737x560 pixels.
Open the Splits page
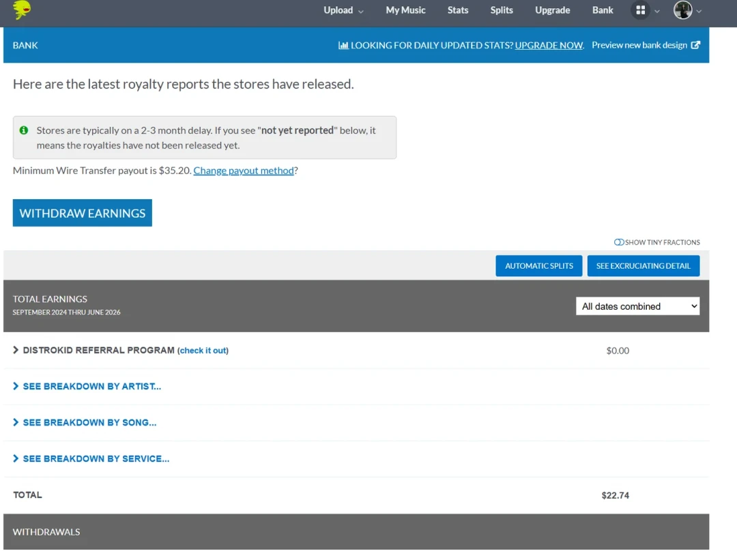(x=502, y=10)
